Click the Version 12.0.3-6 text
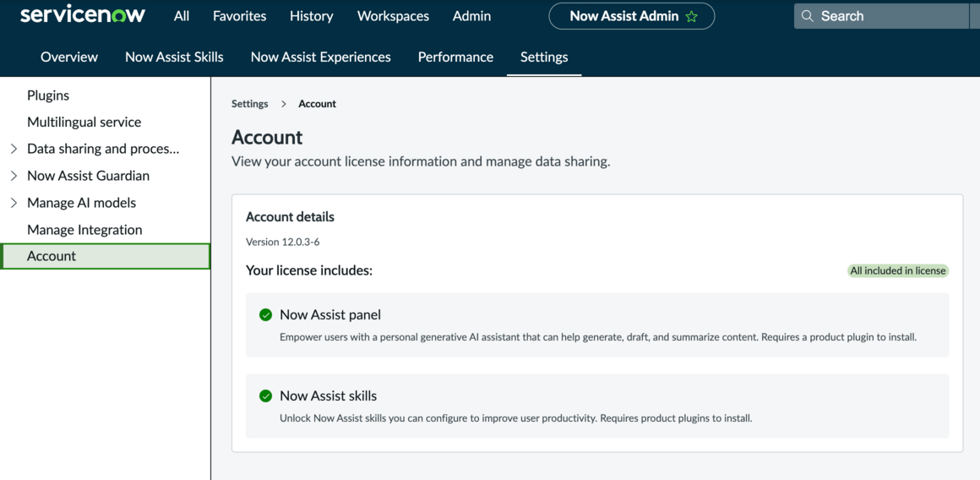Screen dimensions: 980x480 (283, 242)
